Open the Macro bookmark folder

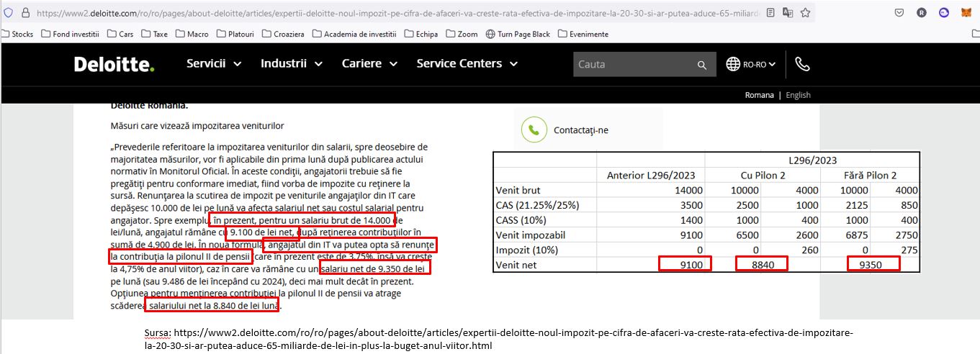pos(192,34)
